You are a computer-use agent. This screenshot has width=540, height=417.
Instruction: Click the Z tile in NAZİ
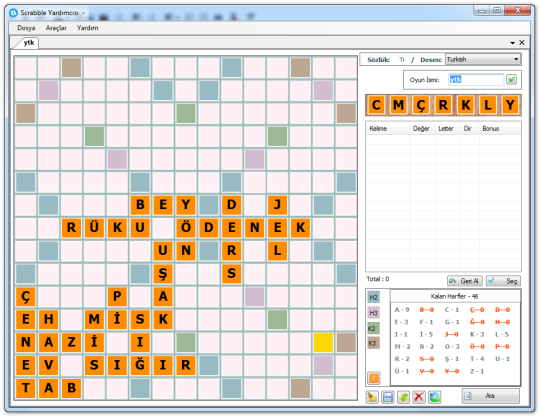(71, 342)
